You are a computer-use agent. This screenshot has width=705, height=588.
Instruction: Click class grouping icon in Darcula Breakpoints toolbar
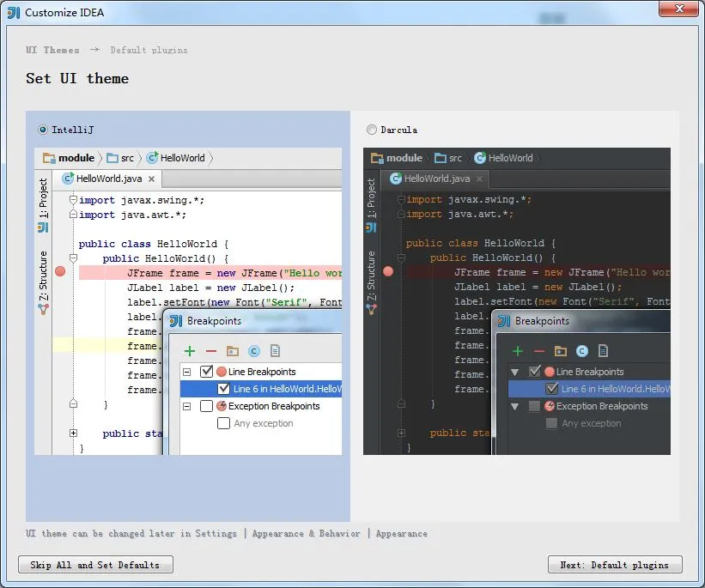coord(582,351)
